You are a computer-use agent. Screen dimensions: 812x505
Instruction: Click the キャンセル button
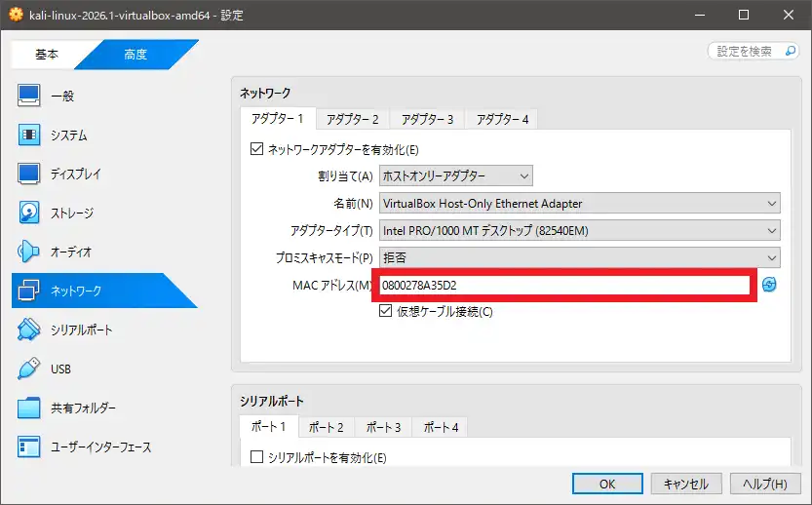pyautogui.click(x=686, y=484)
